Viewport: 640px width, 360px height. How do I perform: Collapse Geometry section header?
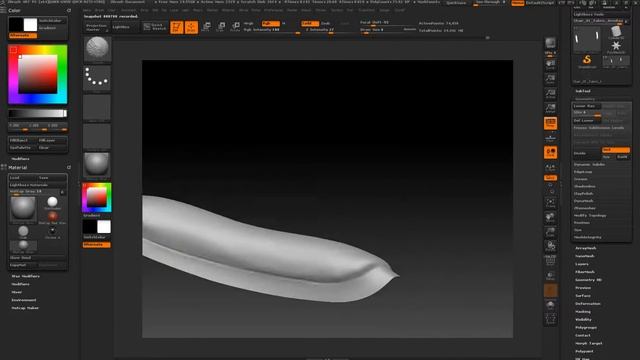(x=584, y=99)
